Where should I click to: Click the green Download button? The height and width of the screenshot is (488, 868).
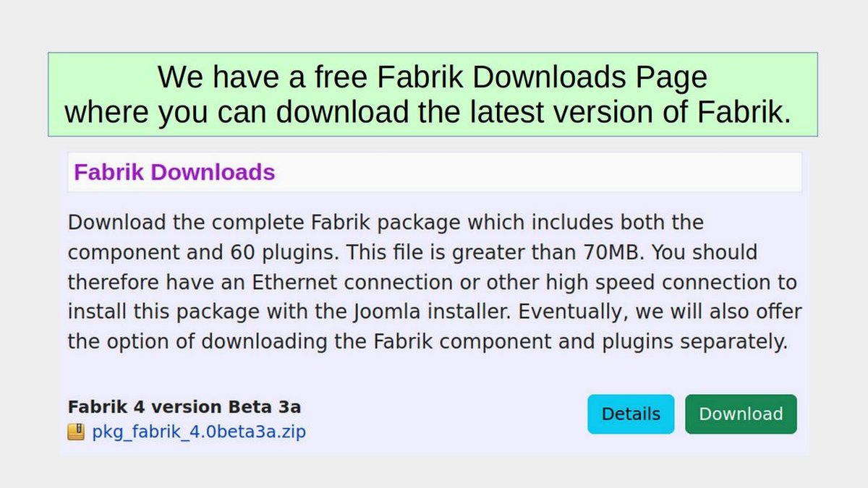(741, 414)
